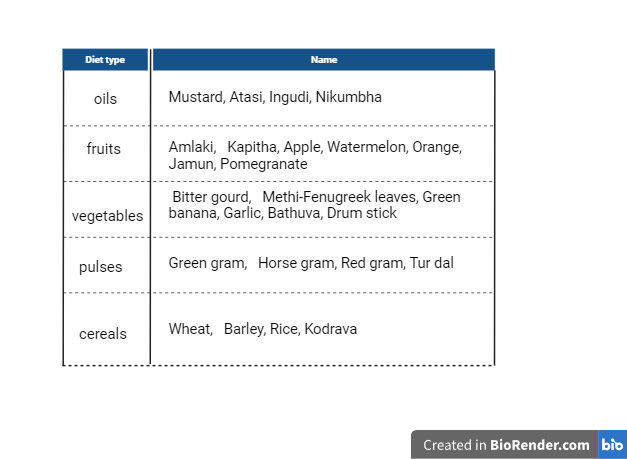The image size is (627, 459).
Task: Click the pulses row label
Action: pos(100,267)
